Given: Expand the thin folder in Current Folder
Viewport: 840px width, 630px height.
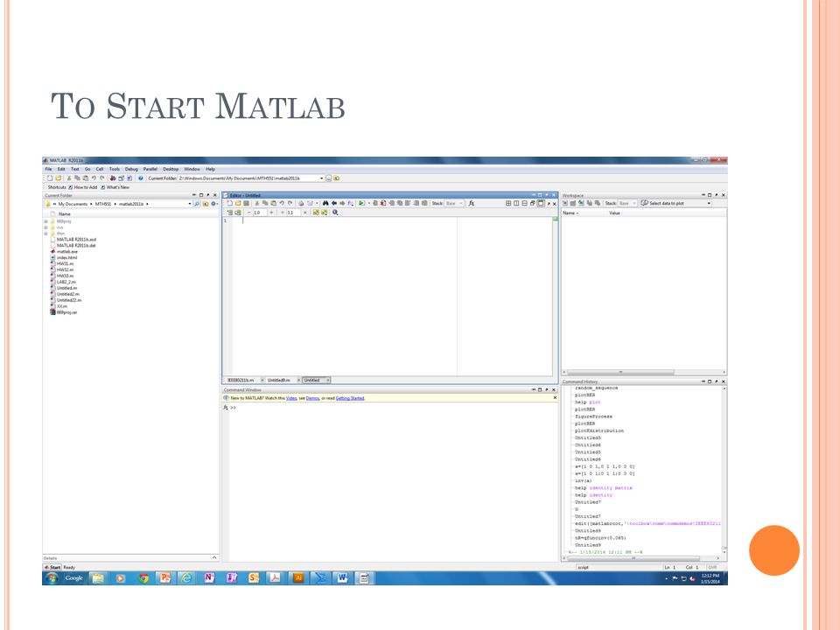Looking at the screenshot, I should (46, 234).
